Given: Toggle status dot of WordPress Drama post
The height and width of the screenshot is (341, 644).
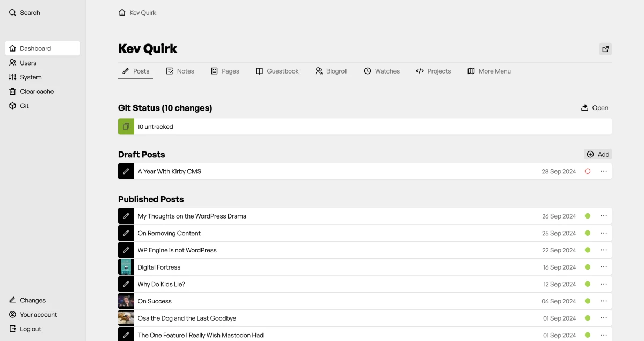Looking at the screenshot, I should click(x=588, y=216).
